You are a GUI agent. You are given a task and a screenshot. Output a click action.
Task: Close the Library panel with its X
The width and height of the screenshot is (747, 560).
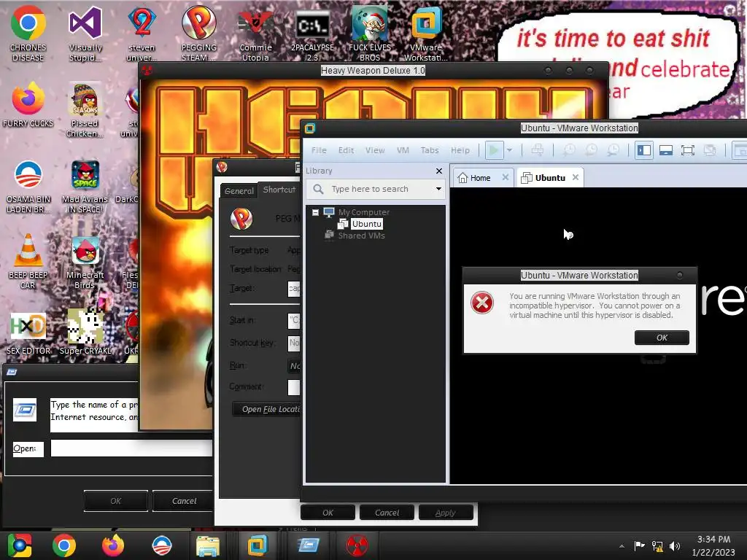click(438, 171)
